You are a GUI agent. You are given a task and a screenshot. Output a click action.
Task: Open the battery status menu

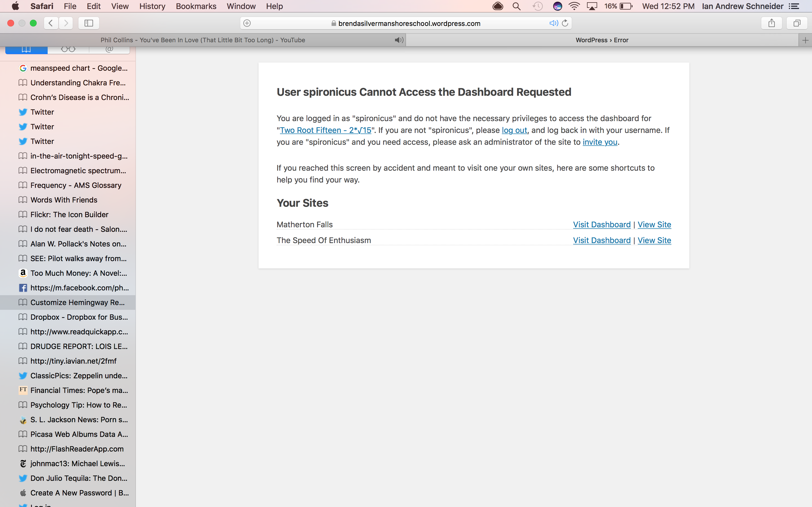click(x=626, y=6)
